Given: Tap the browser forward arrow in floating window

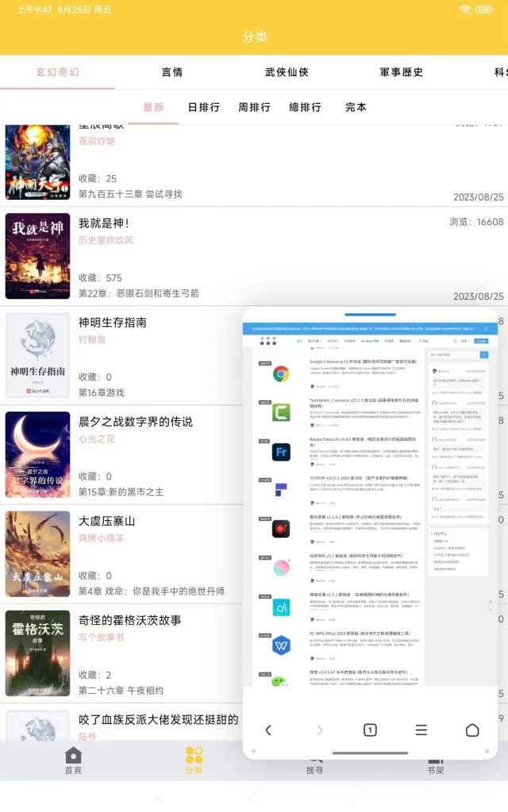Looking at the screenshot, I should point(319,730).
